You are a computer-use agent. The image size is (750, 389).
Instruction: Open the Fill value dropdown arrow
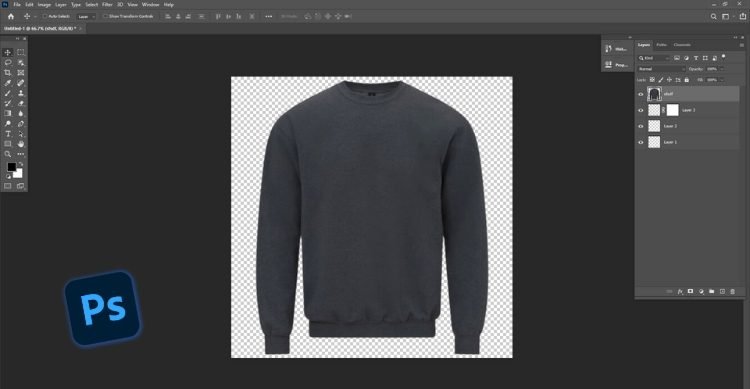[x=722, y=80]
